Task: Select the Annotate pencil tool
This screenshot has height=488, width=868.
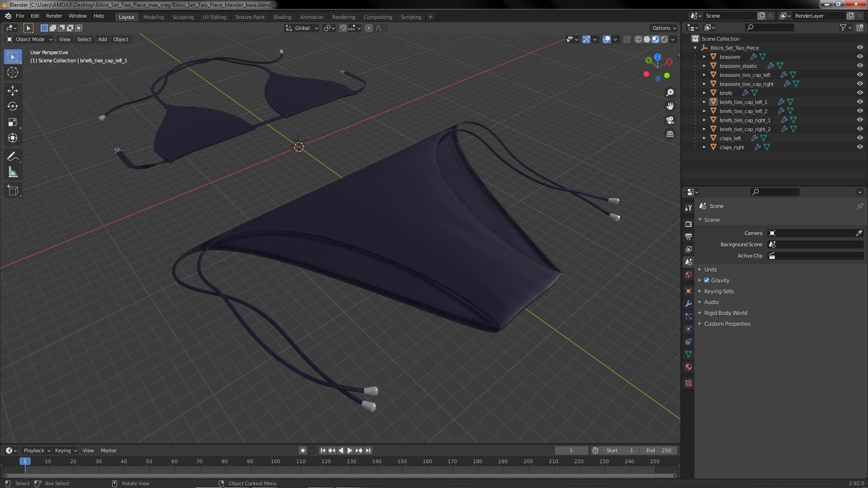Action: [x=13, y=156]
